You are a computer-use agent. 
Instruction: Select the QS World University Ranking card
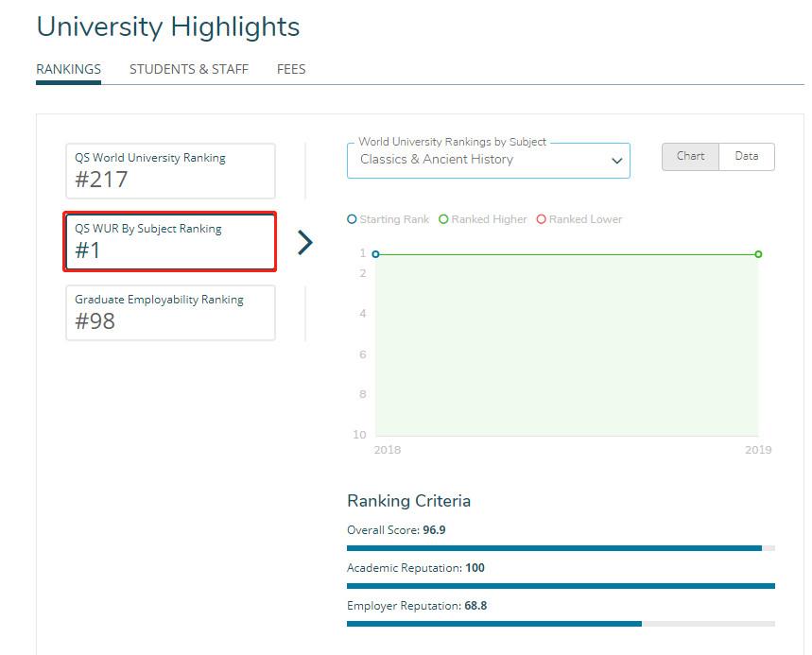click(170, 171)
